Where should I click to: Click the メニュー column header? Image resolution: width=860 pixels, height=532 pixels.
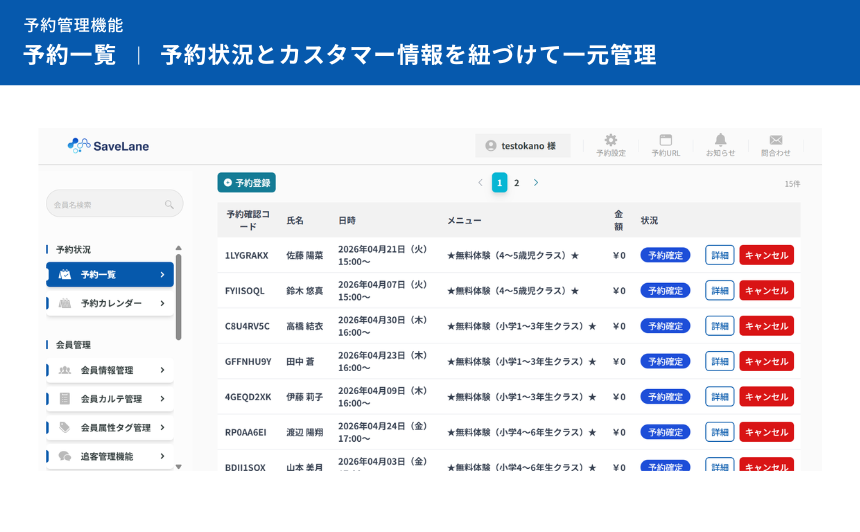click(x=464, y=220)
